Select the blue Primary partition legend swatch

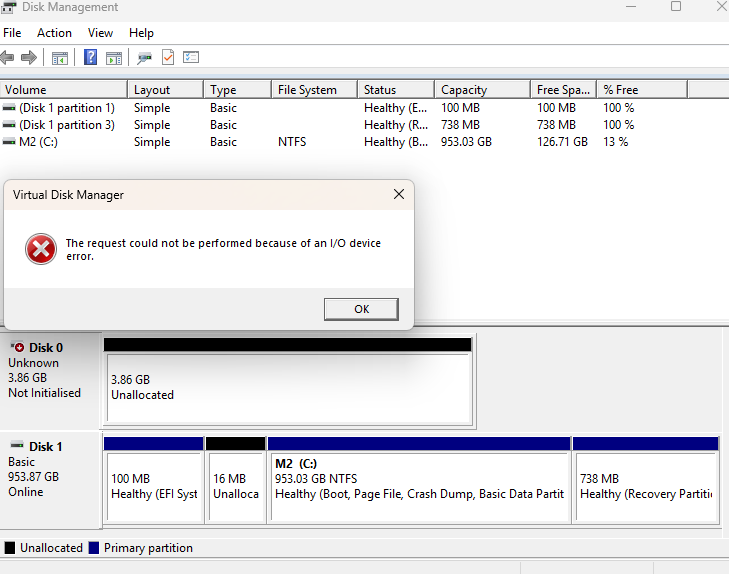coord(93,548)
